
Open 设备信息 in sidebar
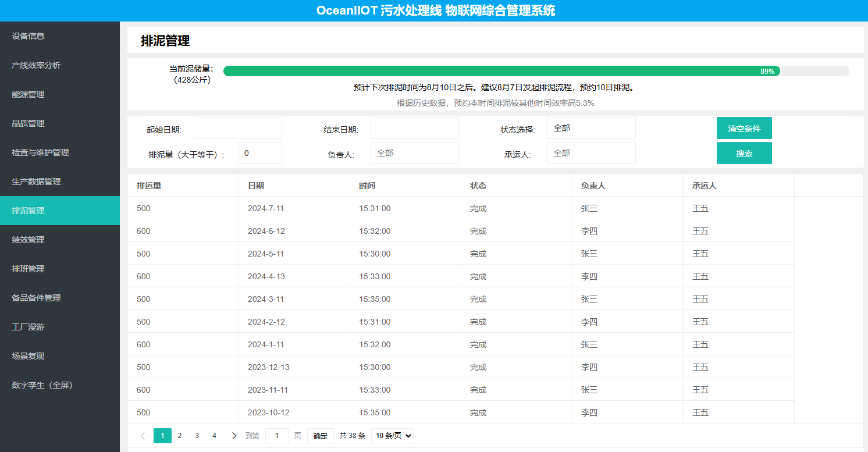pos(60,36)
